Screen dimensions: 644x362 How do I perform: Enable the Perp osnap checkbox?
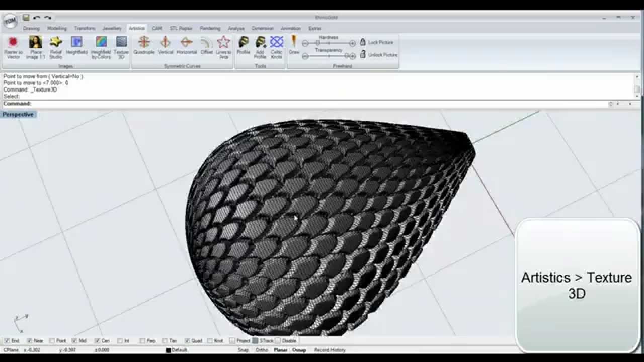(142, 340)
